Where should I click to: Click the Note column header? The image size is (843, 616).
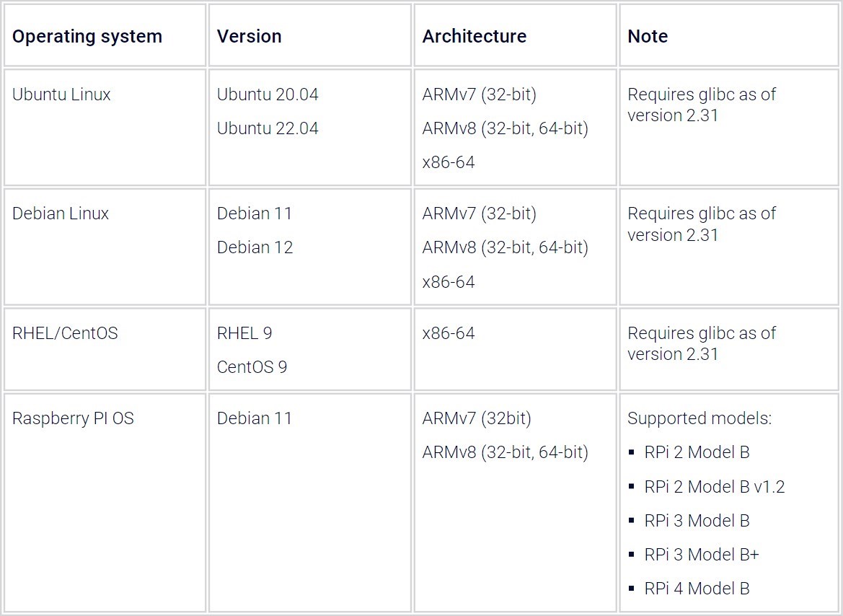[647, 36]
